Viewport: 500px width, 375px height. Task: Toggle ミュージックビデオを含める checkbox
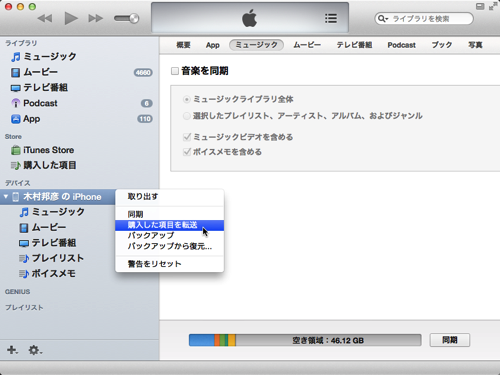pos(187,137)
